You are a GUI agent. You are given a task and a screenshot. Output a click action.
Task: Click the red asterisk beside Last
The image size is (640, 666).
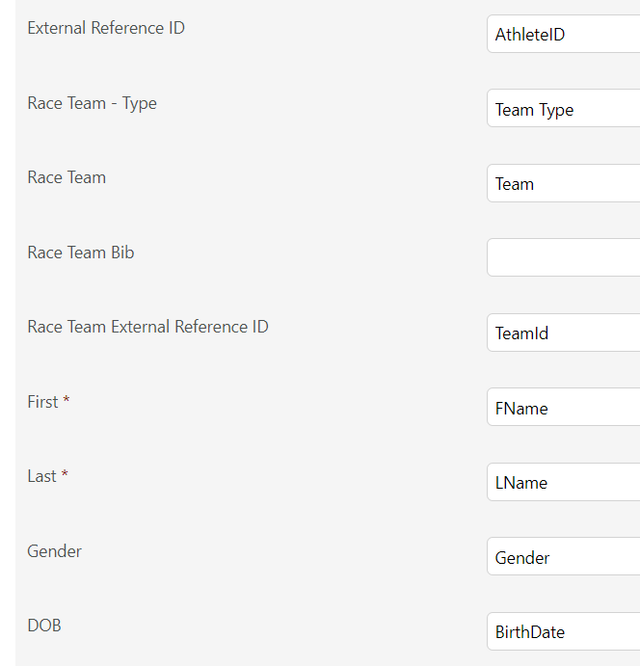[65, 473]
